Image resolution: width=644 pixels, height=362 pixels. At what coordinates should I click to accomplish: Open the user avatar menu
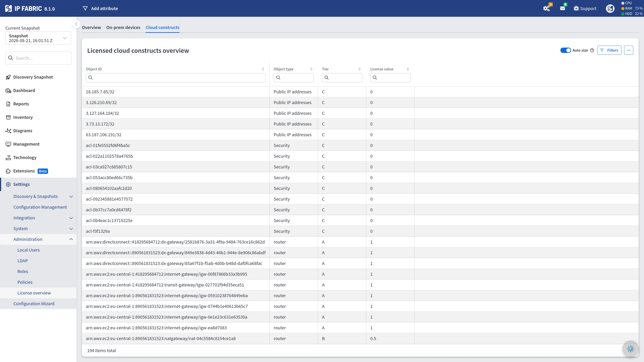click(x=610, y=9)
